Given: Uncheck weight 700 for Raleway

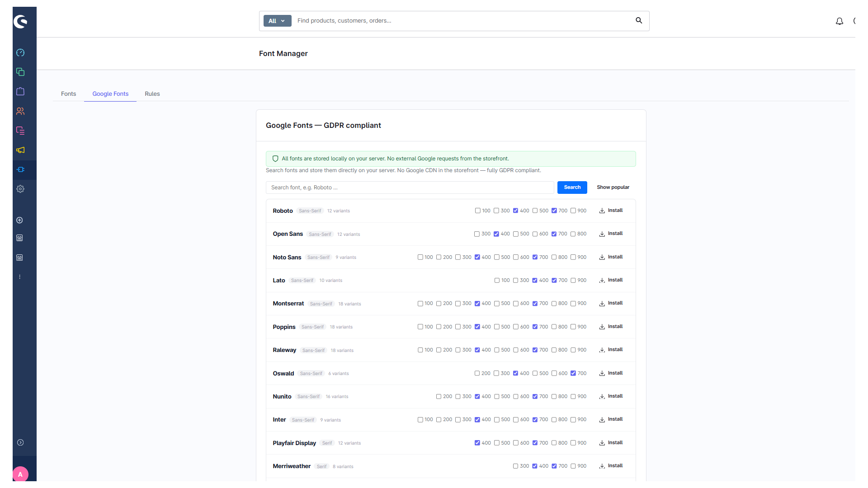Looking at the screenshot, I should [535, 350].
